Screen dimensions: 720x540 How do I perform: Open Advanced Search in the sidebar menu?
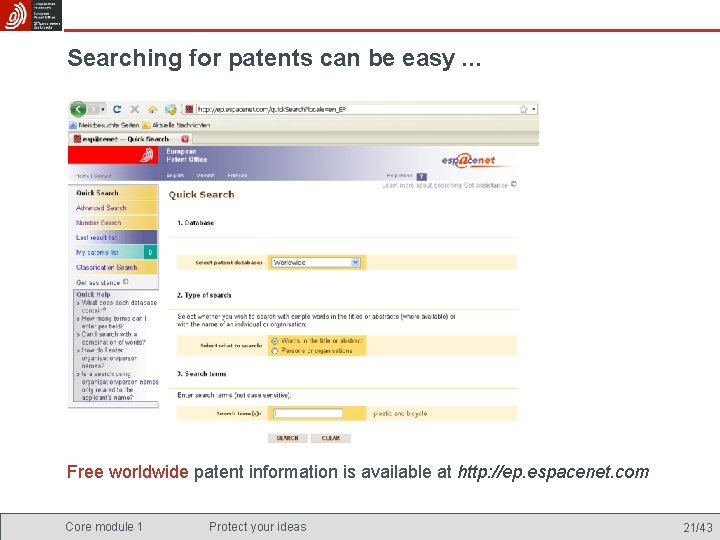pyautogui.click(x=113, y=208)
